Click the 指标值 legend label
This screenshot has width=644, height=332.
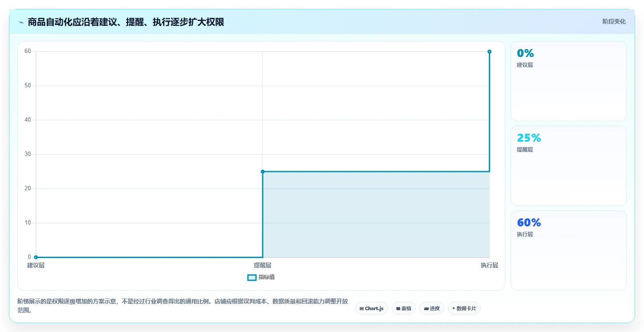267,277
